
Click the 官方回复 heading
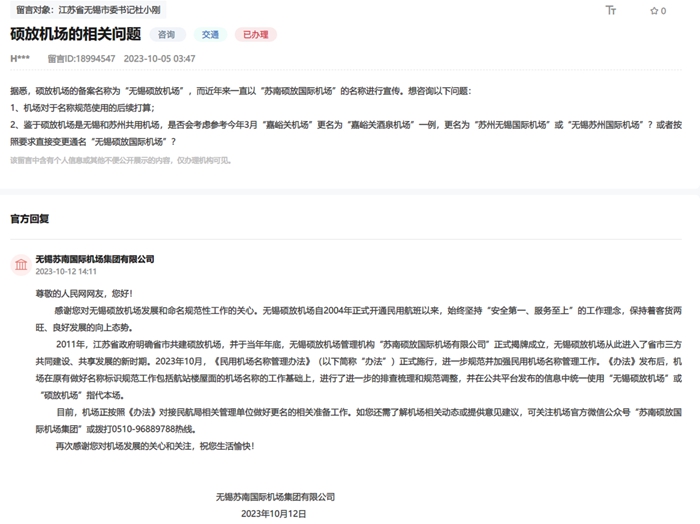pyautogui.click(x=30, y=219)
